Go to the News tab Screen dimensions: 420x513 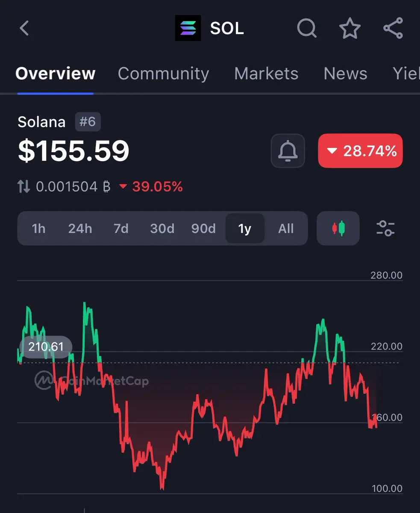click(x=345, y=74)
